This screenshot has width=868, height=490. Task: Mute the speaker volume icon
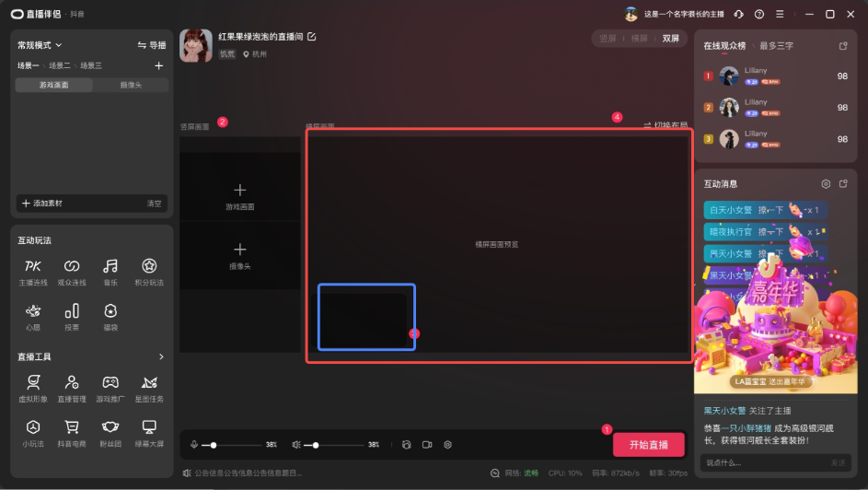point(296,445)
